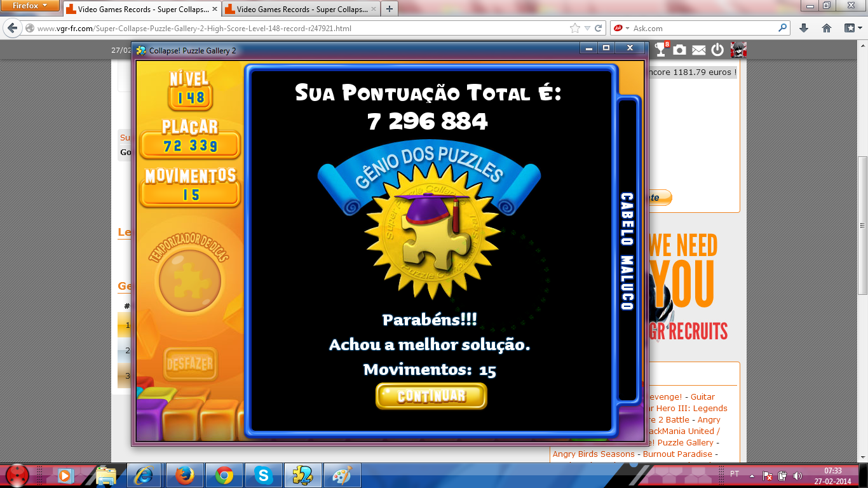The width and height of the screenshot is (868, 488).
Task: Open the trophy notifications icon
Action: tap(661, 50)
